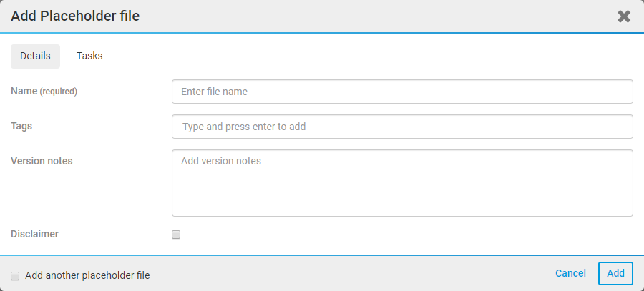Click into the Tags input box
This screenshot has height=291, width=644.
[402, 127]
